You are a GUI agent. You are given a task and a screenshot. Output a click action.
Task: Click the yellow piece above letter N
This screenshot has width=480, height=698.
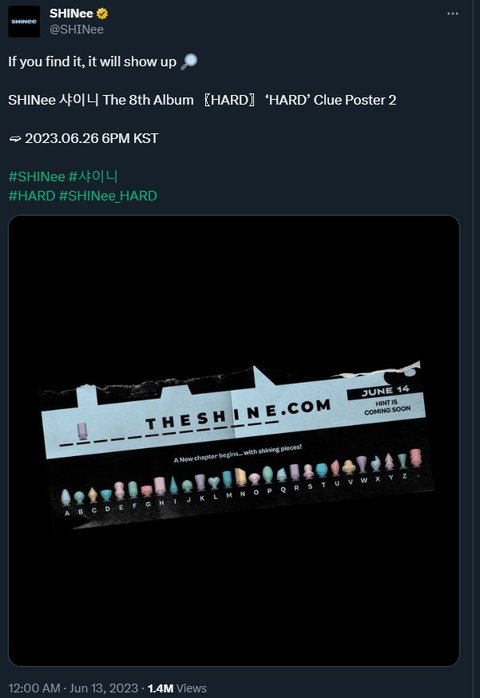pos(240,478)
